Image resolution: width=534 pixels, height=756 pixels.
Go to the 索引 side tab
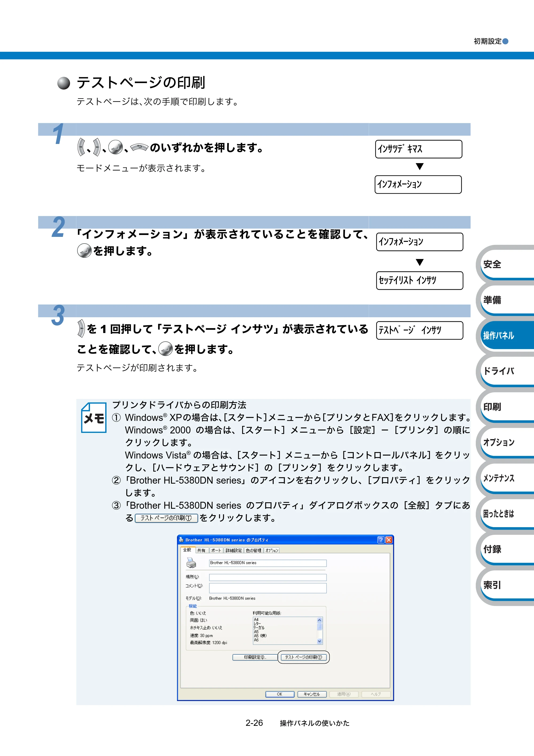507,585
